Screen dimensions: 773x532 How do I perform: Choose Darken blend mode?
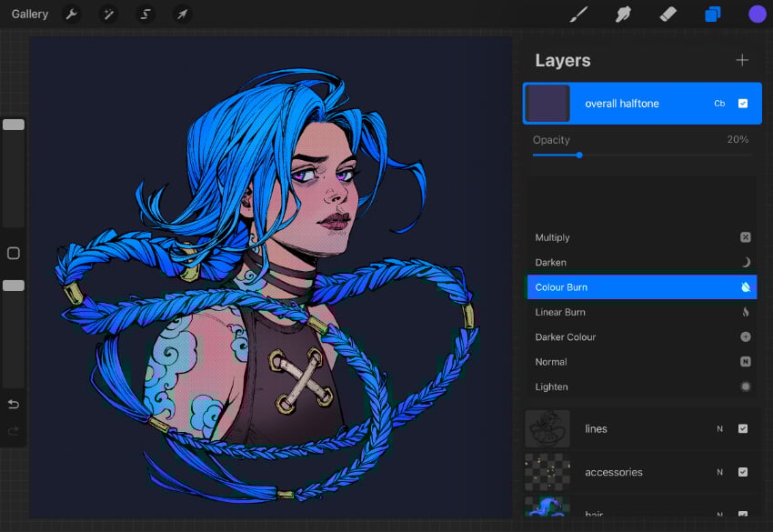coord(641,262)
